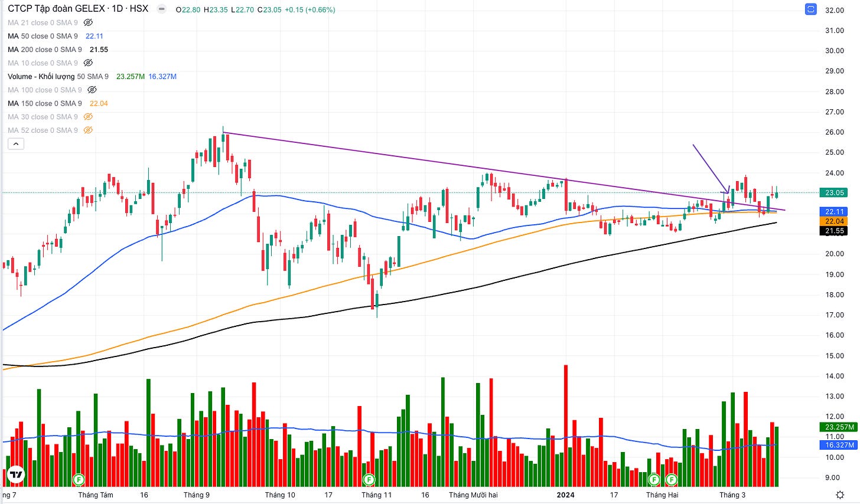Screen dimensions: 860x504
Task: Click the O22.80 open price value
Action: coord(188,9)
